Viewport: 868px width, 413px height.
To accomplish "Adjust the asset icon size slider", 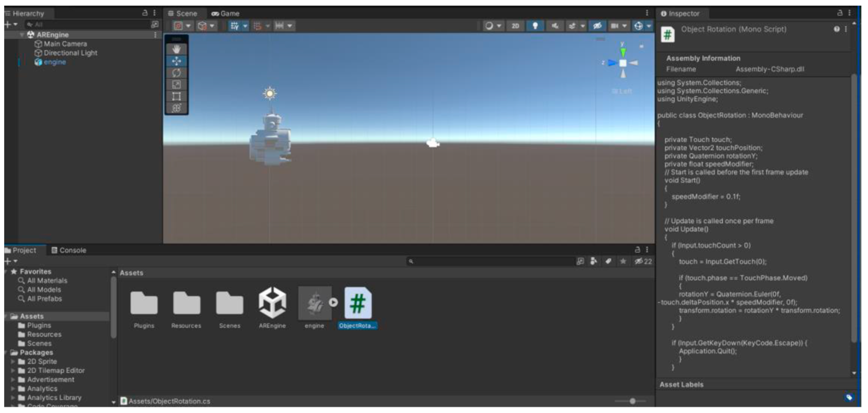I will tap(632, 401).
